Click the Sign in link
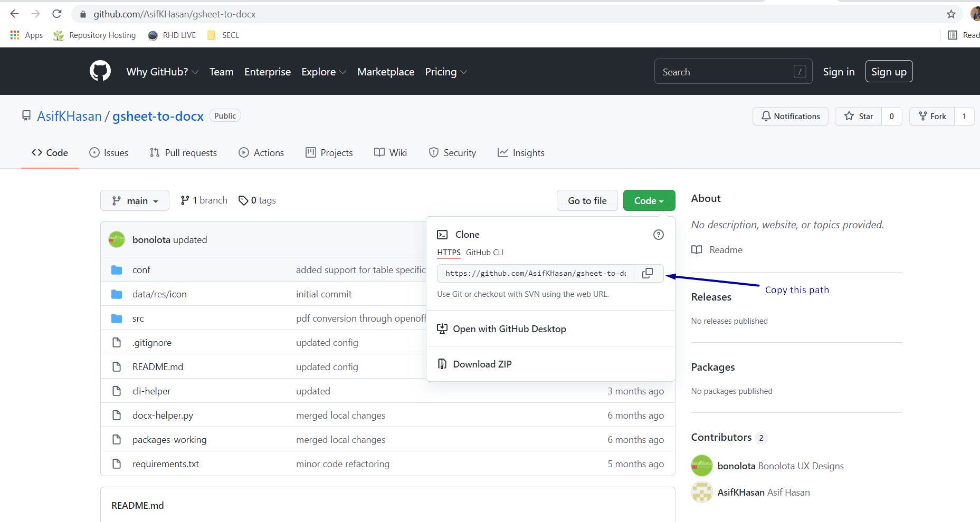980x522 pixels. (x=839, y=72)
